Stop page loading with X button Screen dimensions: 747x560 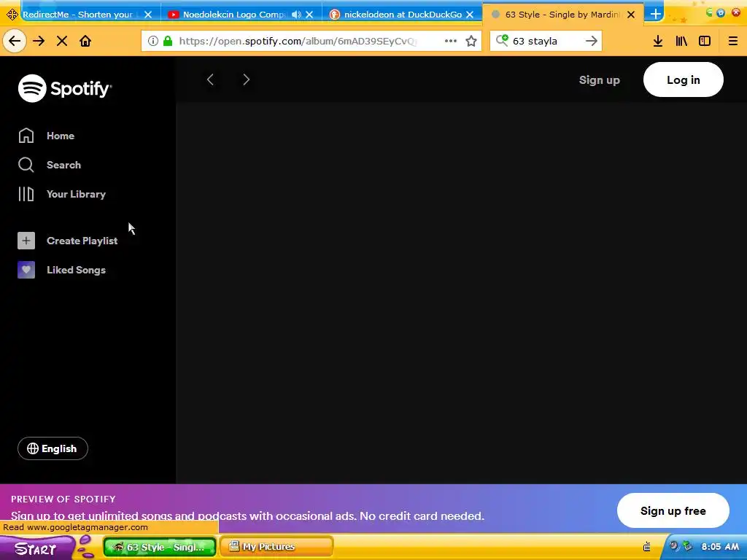click(62, 41)
